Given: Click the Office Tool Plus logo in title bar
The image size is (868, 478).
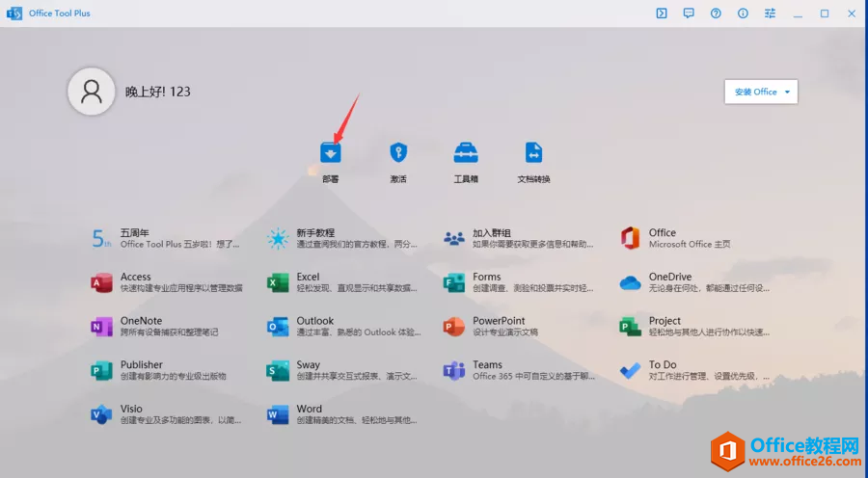Looking at the screenshot, I should [x=14, y=13].
